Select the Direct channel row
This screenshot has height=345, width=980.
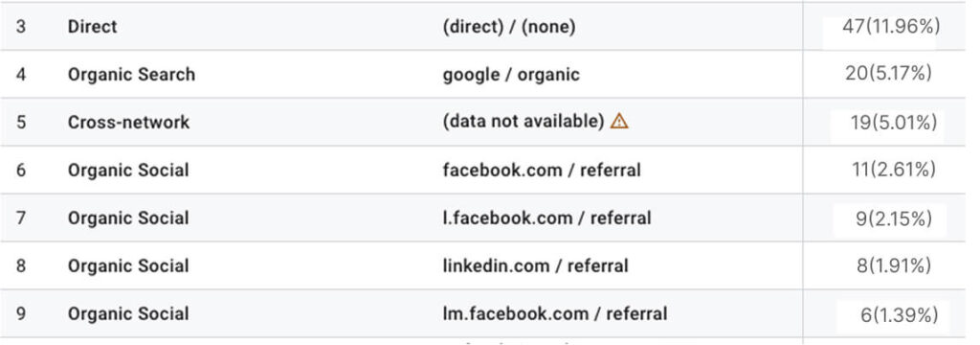click(482, 26)
